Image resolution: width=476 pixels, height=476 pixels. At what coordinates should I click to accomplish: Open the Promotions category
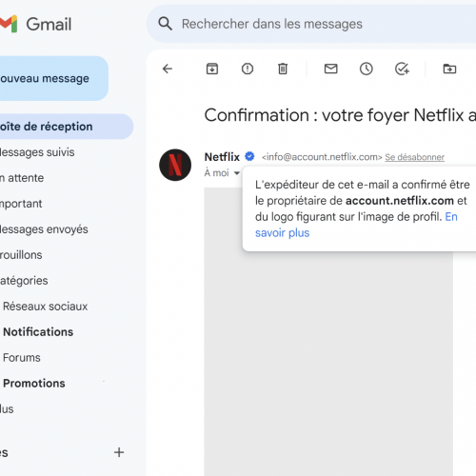click(34, 384)
